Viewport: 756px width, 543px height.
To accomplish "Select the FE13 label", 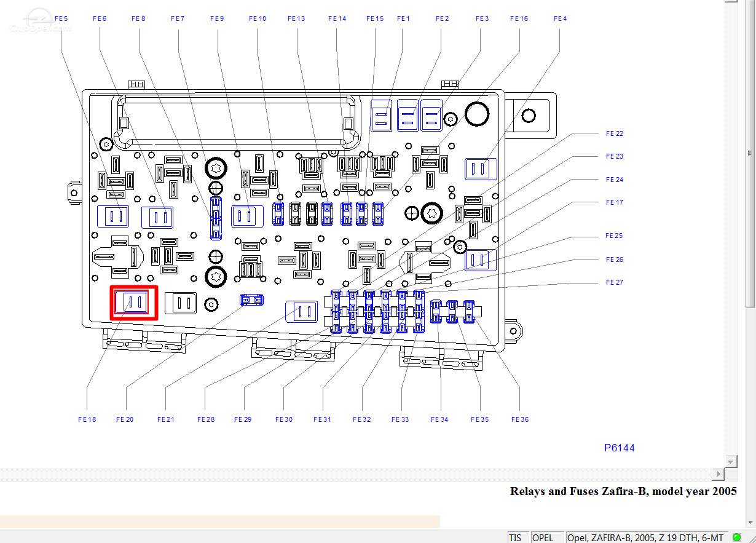I will click(296, 18).
